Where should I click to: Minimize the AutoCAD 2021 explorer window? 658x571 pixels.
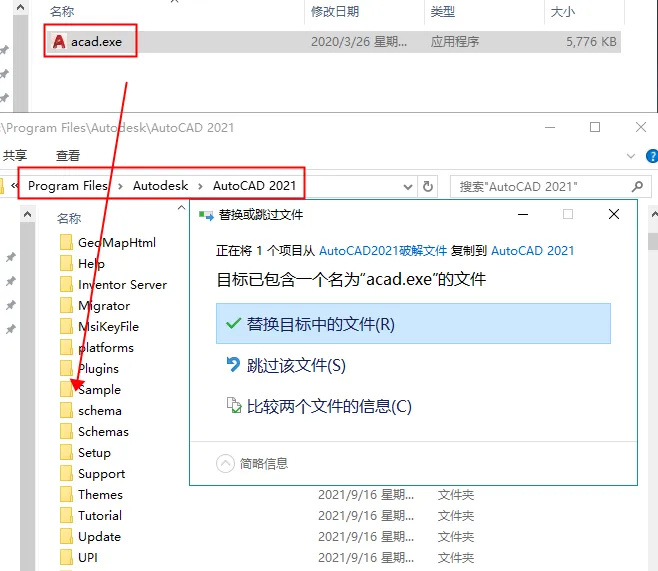[550, 127]
